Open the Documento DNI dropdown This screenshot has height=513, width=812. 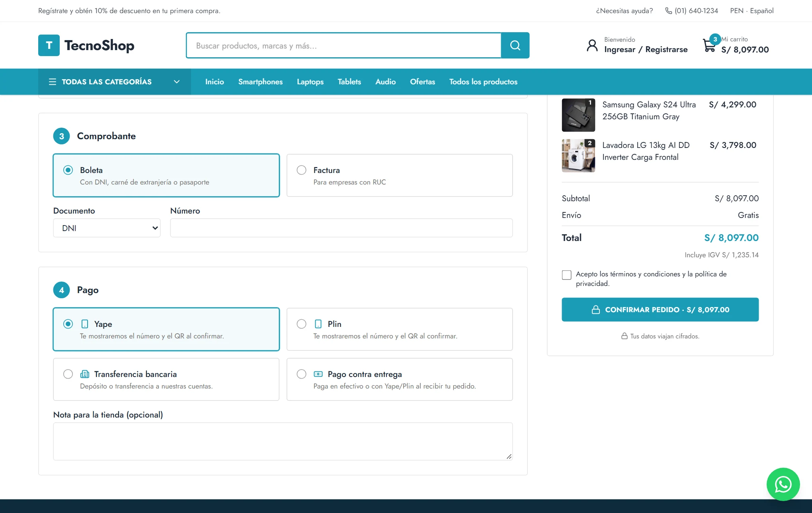click(x=107, y=228)
